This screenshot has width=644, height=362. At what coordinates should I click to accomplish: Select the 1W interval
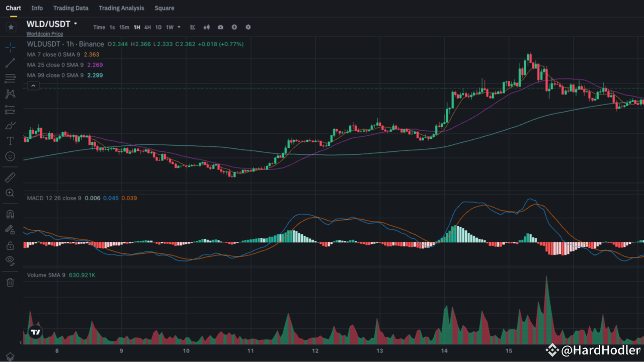(170, 27)
